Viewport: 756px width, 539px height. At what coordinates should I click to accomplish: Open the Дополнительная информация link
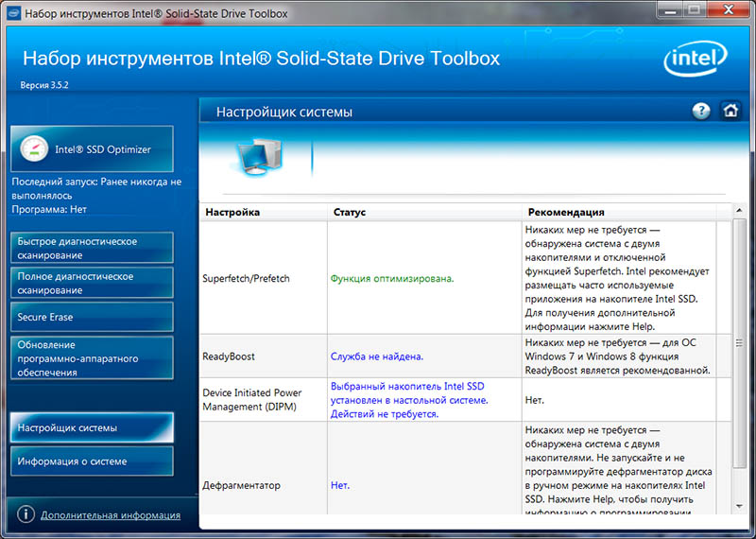coord(111,515)
